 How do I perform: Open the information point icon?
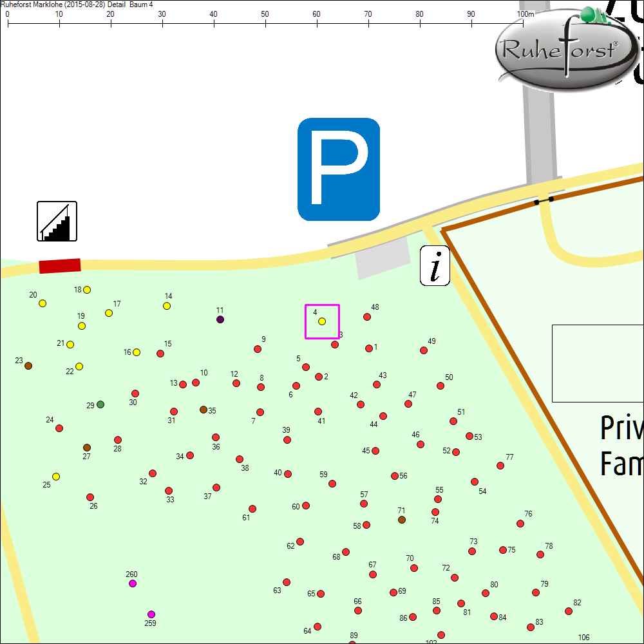[435, 266]
